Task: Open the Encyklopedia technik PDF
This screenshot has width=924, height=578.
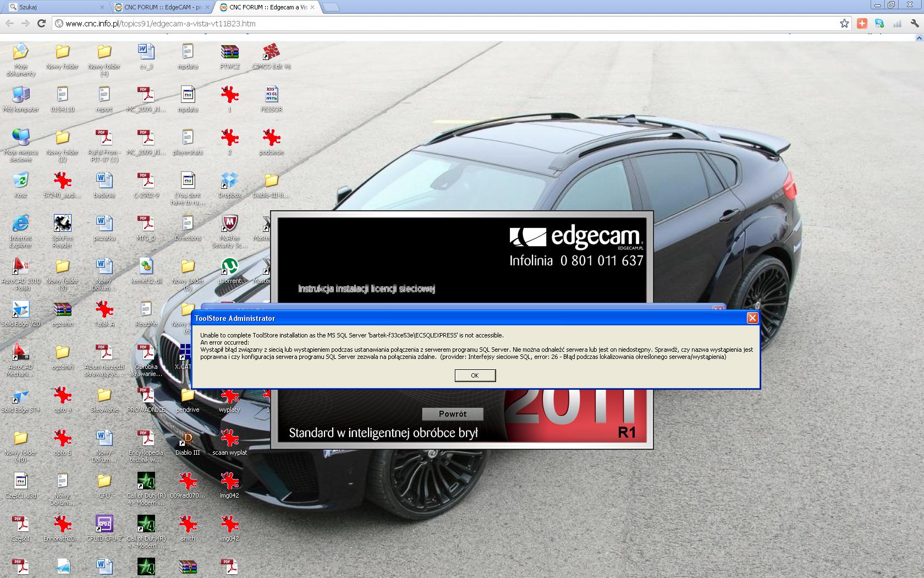Action: 146,446
